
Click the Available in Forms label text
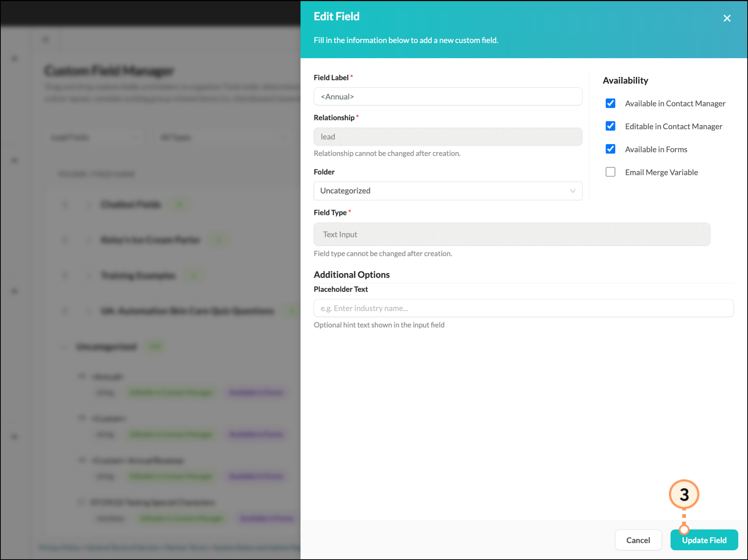656,149
